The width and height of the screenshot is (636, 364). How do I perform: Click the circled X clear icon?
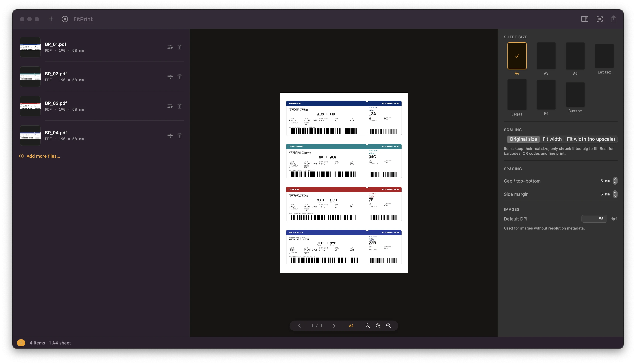pos(65,19)
